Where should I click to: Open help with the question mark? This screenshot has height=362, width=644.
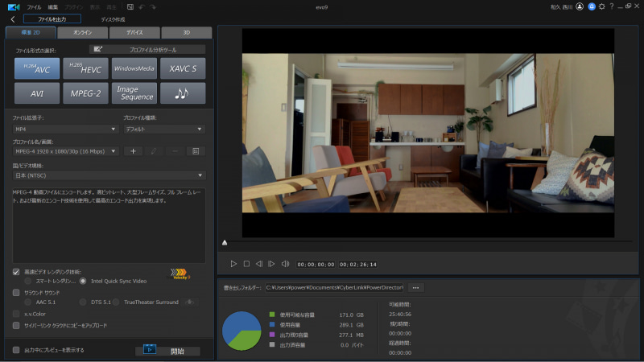[x=612, y=6]
